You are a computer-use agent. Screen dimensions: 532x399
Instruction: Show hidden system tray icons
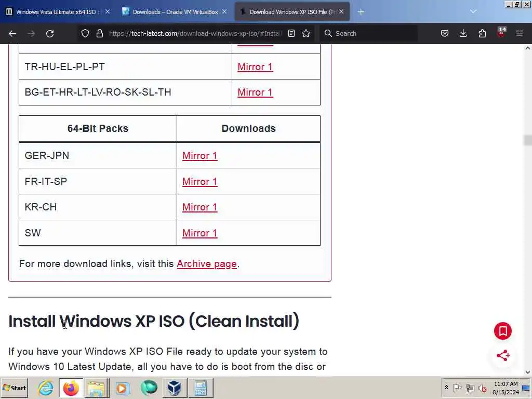point(446,388)
